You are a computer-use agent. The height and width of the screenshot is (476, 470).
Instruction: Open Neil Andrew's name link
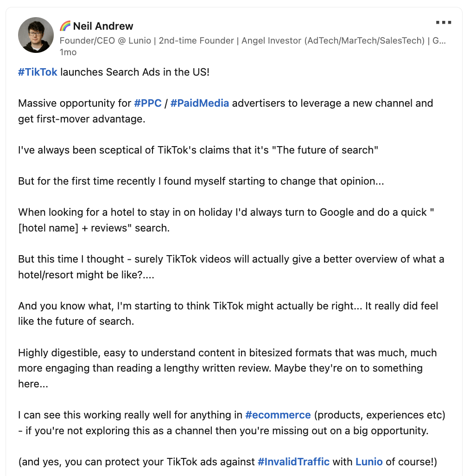103,26
